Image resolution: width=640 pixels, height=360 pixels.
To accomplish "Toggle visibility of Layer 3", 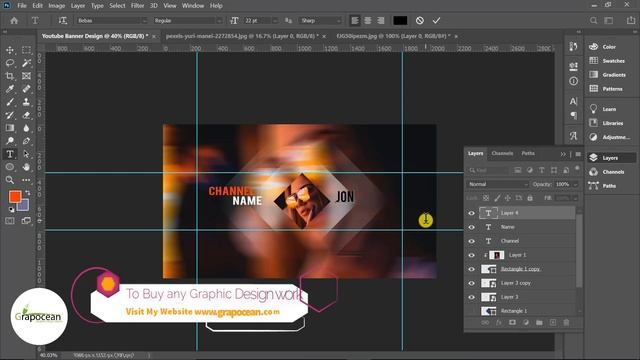I will (471, 297).
